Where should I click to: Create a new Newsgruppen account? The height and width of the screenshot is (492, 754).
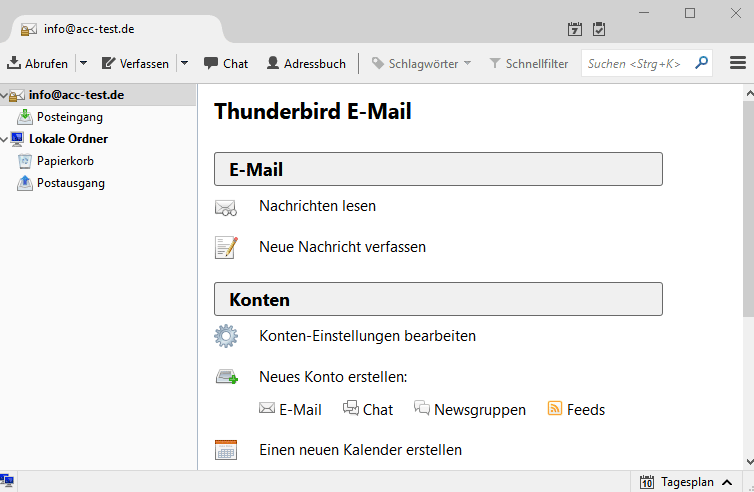click(470, 409)
